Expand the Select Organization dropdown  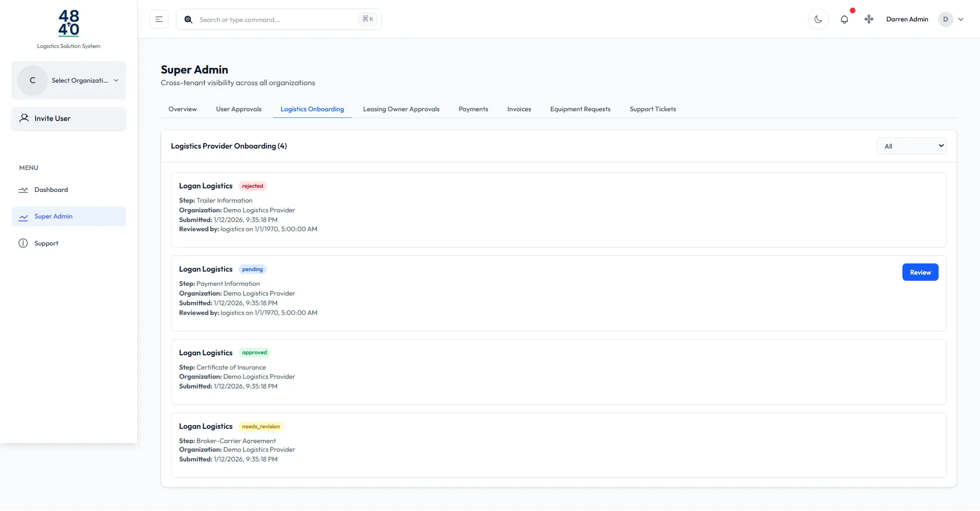69,81
